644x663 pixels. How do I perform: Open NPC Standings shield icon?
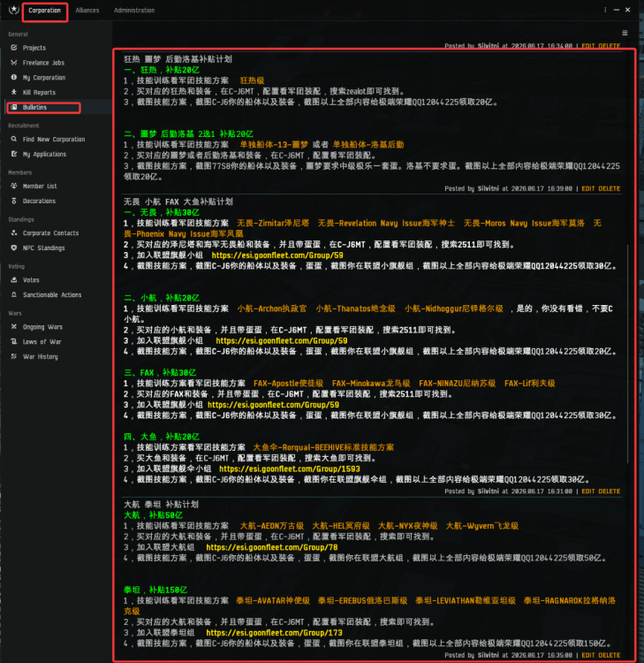pyautogui.click(x=14, y=248)
